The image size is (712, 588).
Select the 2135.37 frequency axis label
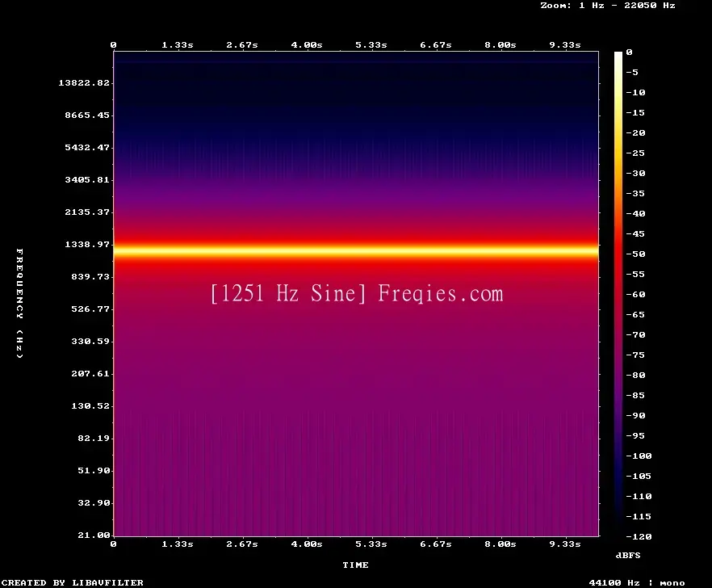[87, 212]
